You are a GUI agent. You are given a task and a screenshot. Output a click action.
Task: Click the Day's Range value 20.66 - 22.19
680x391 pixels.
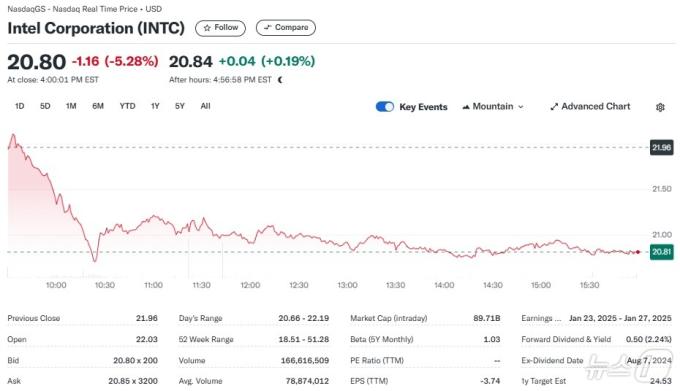point(304,318)
